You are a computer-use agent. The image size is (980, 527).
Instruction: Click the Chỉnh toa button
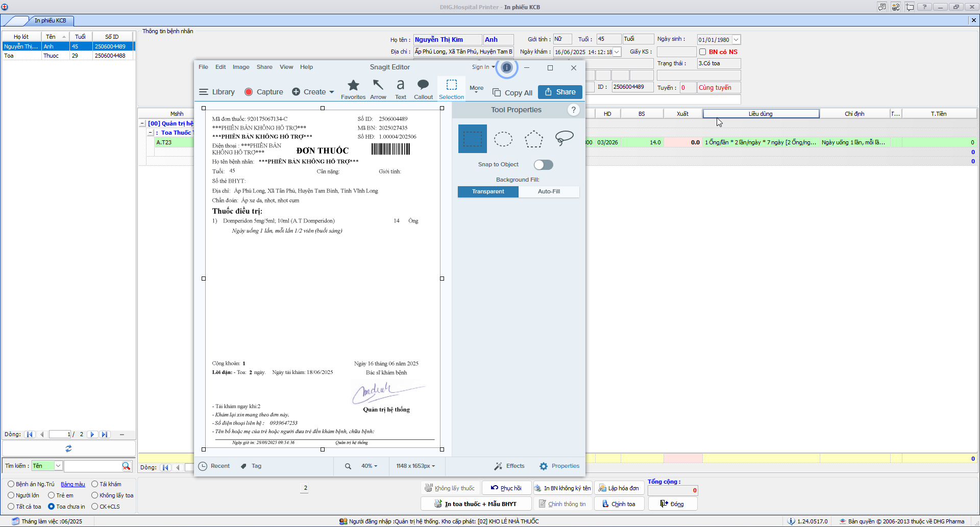click(x=619, y=504)
